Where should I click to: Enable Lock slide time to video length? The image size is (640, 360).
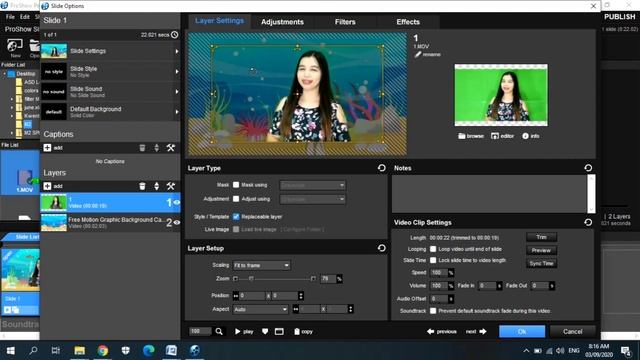[x=433, y=260]
